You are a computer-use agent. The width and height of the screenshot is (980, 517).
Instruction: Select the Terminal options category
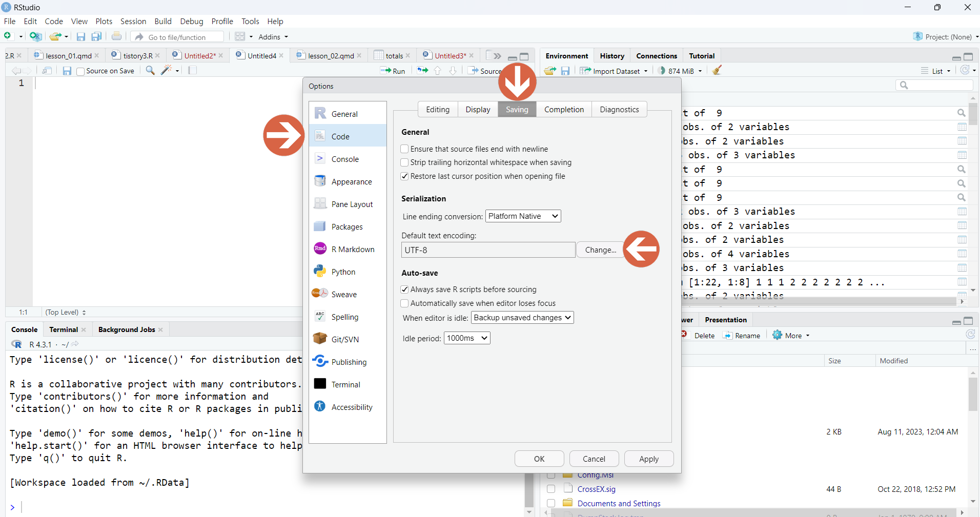348,384
